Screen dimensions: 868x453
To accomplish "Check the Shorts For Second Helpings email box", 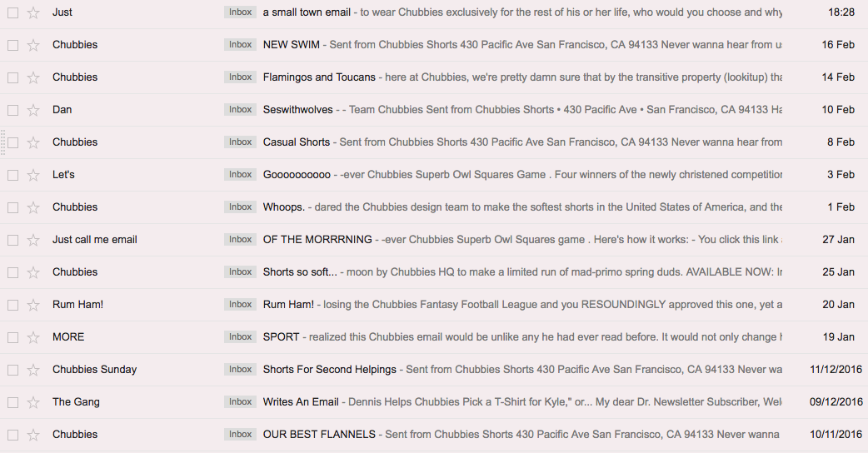I will pyautogui.click(x=12, y=370).
